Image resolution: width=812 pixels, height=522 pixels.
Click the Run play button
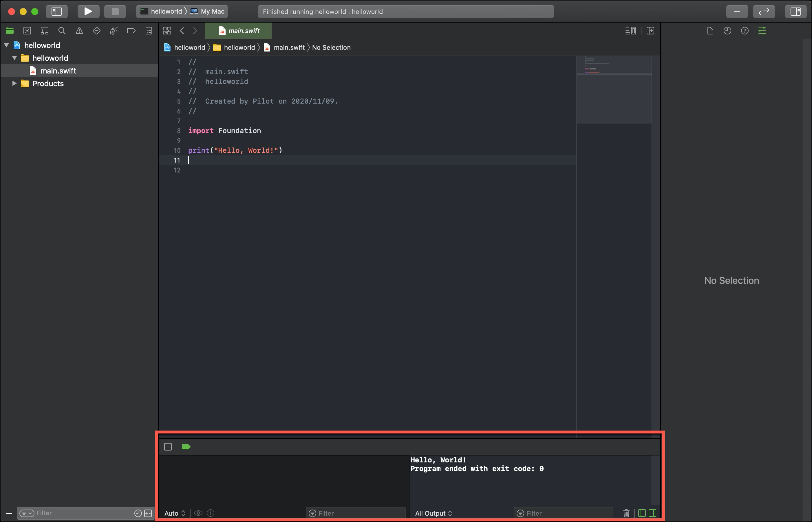[88, 12]
